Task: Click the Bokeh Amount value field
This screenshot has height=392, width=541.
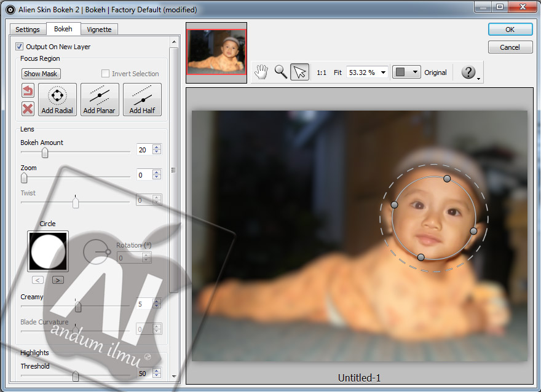Action: (144, 150)
